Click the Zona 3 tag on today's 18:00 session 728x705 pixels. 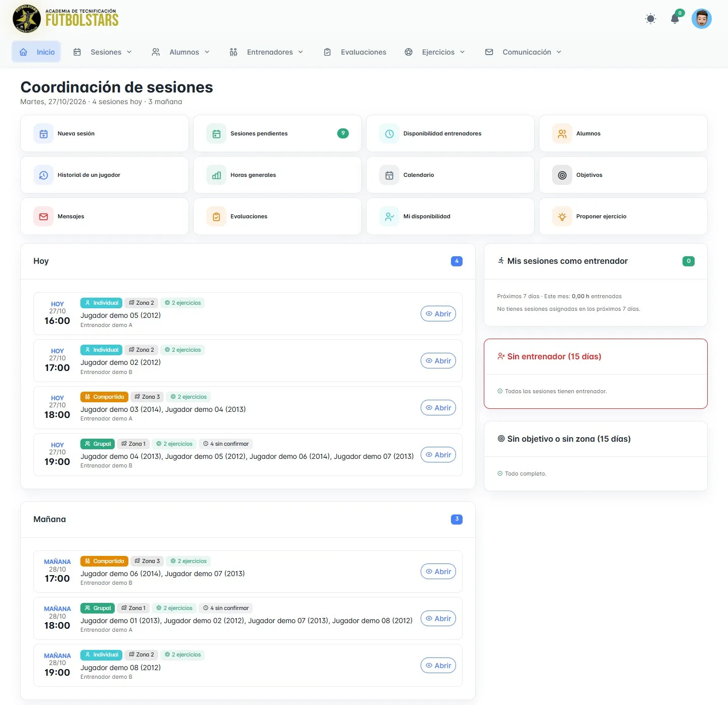click(147, 397)
